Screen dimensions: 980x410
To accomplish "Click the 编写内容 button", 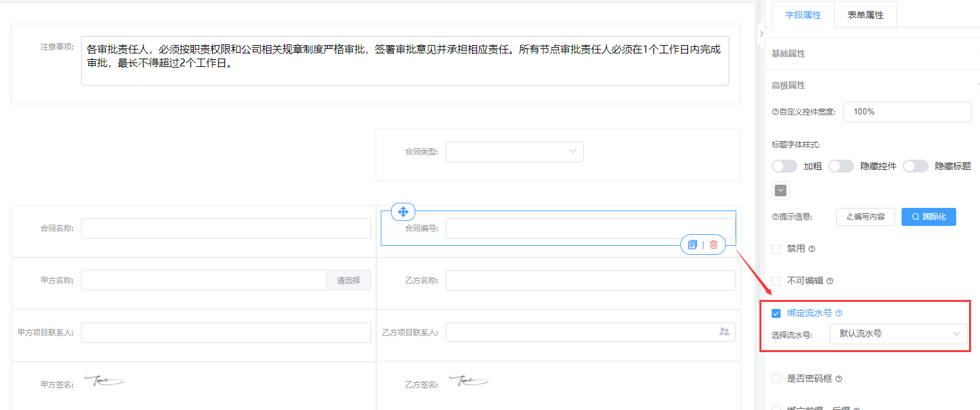I will pyautogui.click(x=865, y=217).
